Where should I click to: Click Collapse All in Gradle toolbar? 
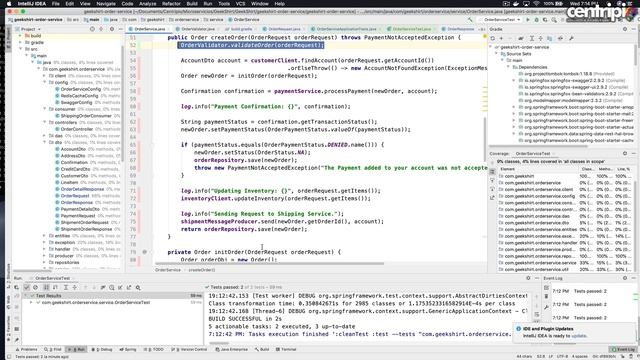coord(540,38)
